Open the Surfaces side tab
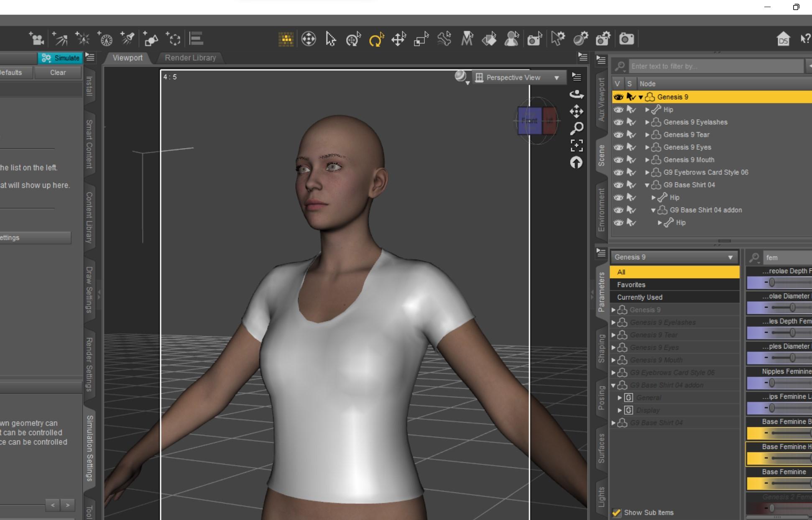 (x=601, y=448)
